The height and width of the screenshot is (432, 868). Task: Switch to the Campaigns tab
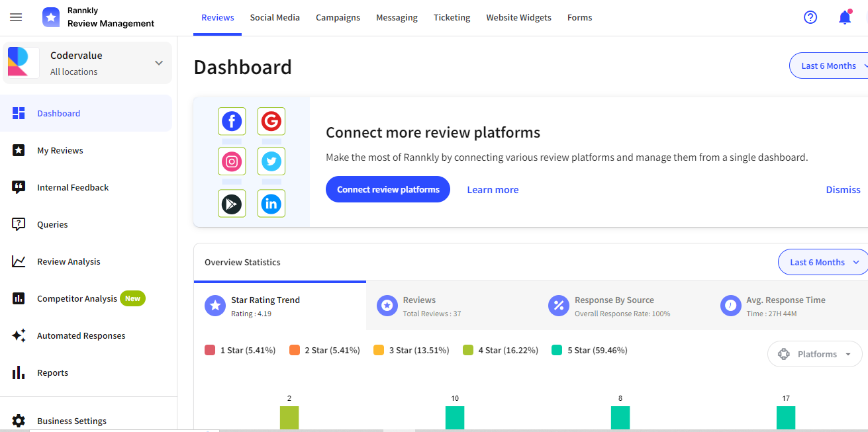(x=338, y=18)
